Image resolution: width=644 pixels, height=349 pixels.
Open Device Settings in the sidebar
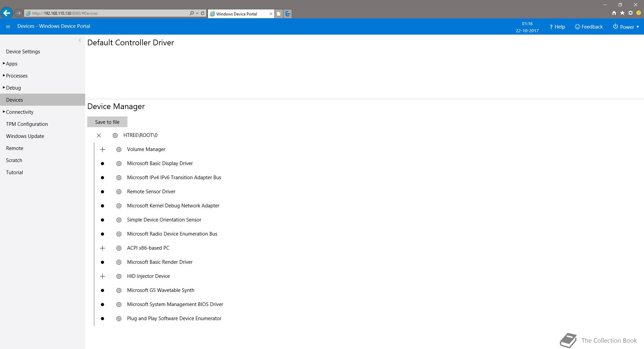click(23, 52)
